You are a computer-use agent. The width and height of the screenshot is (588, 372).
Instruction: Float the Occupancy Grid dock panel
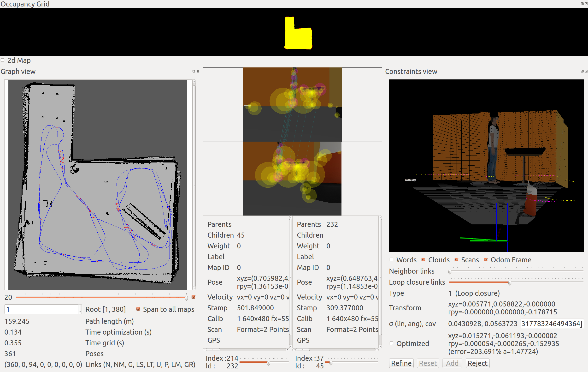point(582,4)
